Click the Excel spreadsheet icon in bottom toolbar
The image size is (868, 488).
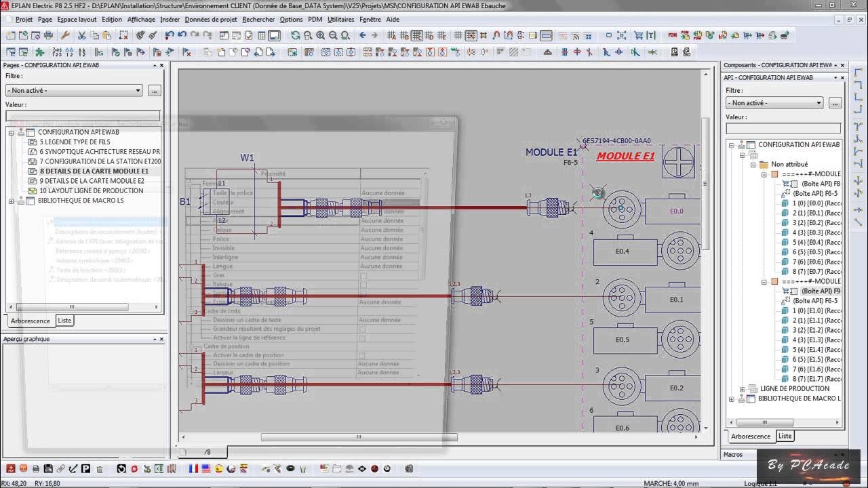tap(159, 468)
